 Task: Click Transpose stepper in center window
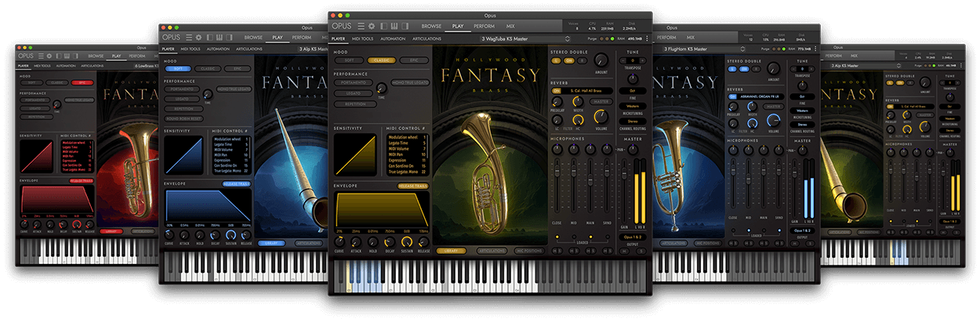point(633,60)
